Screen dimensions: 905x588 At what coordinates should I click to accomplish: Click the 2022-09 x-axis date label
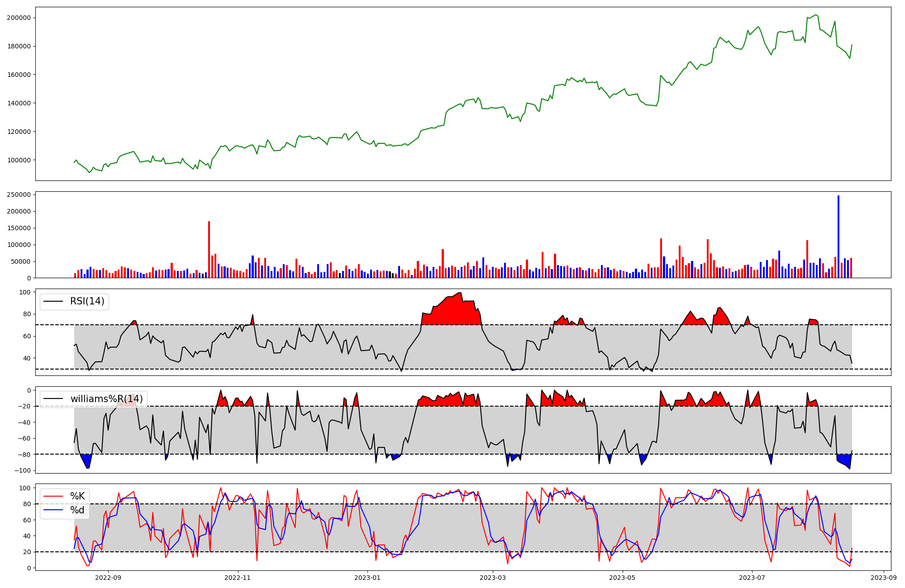point(109,578)
